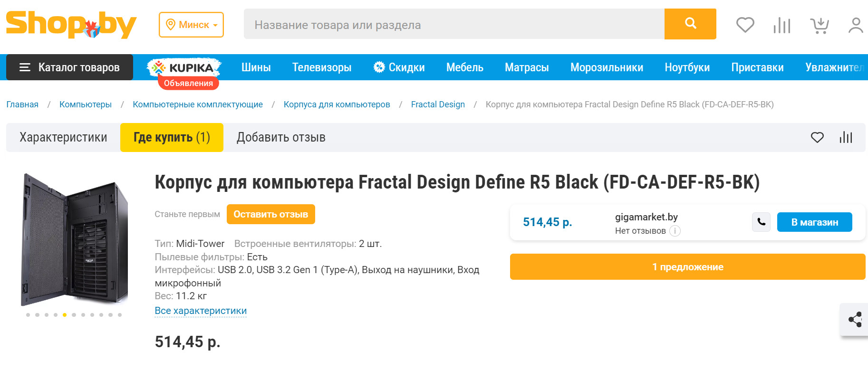Add product to comparison via tab-bar bars icon
The image size is (868, 370).
(x=846, y=138)
